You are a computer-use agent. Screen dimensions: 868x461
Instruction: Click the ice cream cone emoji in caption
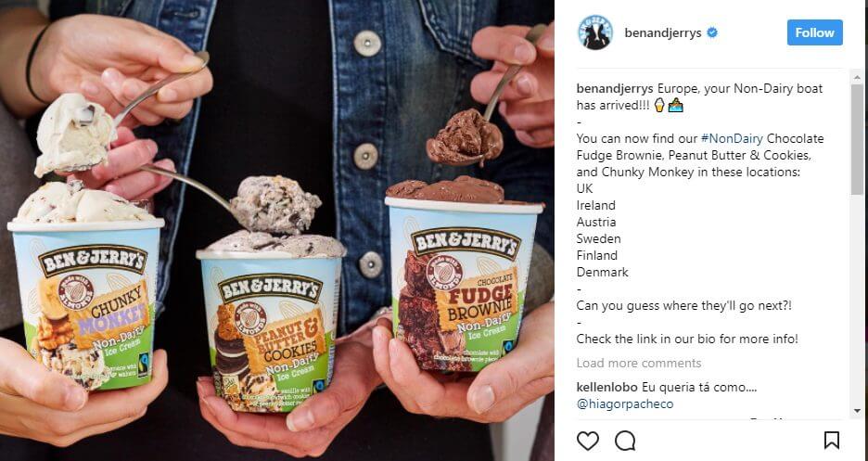tap(658, 105)
